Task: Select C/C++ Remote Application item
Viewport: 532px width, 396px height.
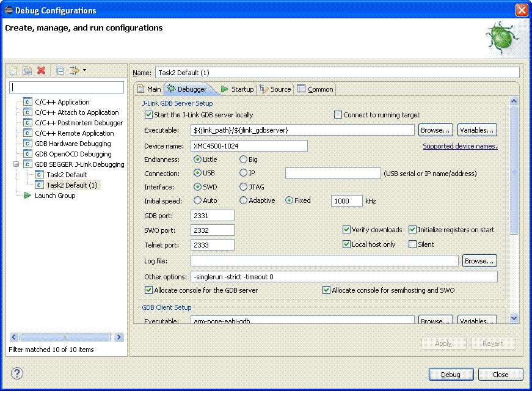Action: click(75, 133)
